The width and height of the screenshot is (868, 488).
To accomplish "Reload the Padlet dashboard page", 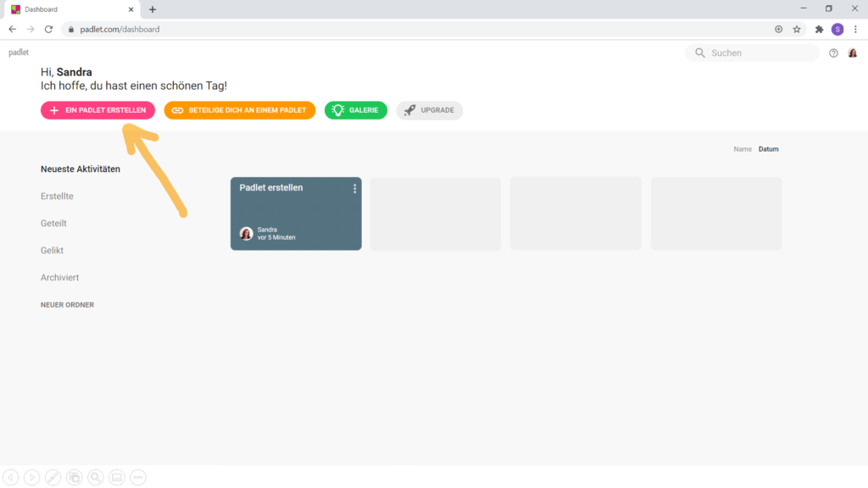I will [x=48, y=30].
